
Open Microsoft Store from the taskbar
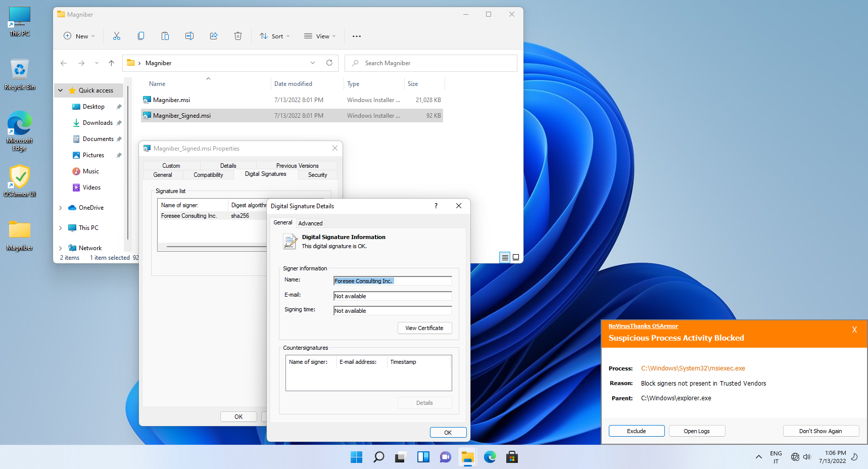pos(512,457)
